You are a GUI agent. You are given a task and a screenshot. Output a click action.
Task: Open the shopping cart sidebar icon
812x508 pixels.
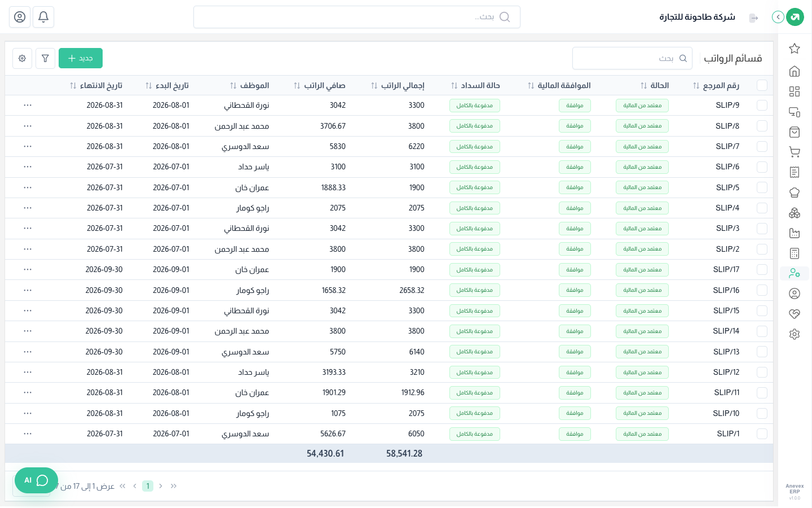795,152
